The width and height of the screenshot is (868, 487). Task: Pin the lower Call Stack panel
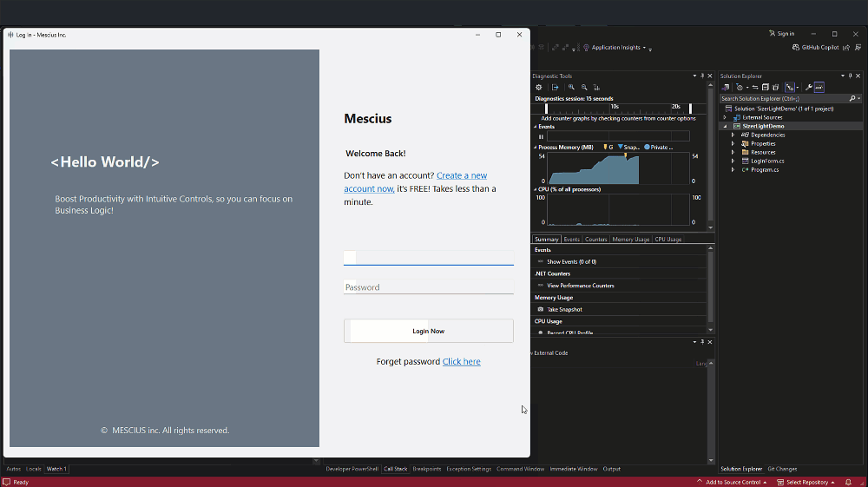coord(702,342)
